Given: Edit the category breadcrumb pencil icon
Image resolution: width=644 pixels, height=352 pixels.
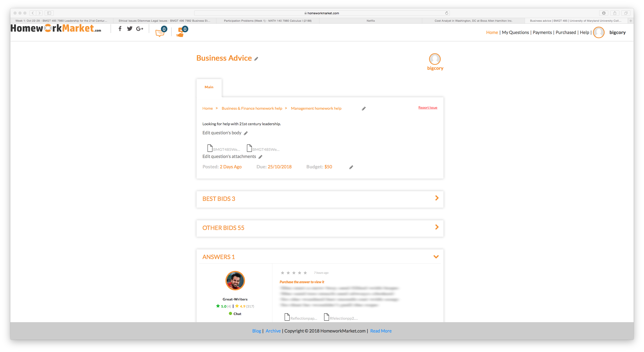Looking at the screenshot, I should coord(364,108).
